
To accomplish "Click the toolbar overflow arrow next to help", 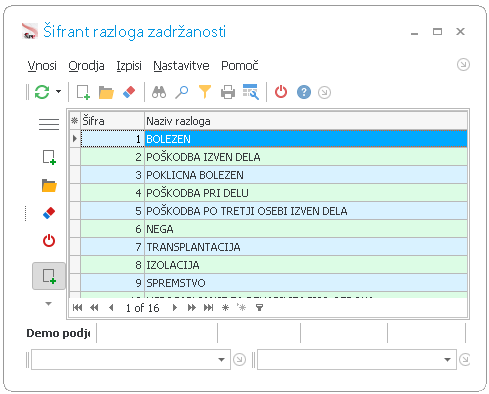I will coord(324,92).
